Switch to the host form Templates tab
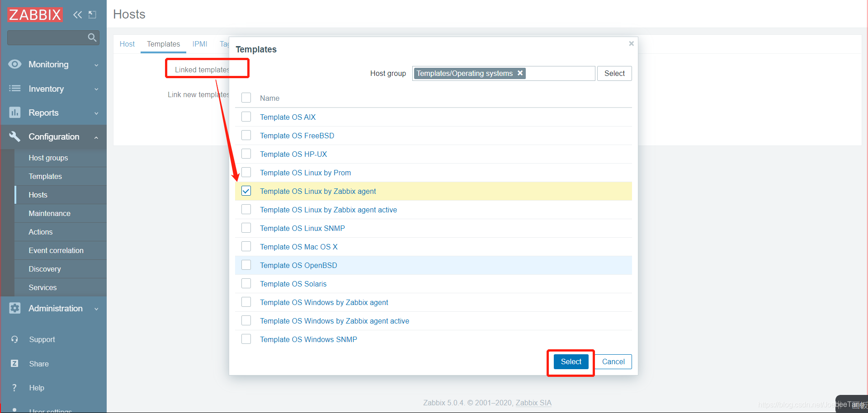Screen dimensions: 868x413 (163, 44)
